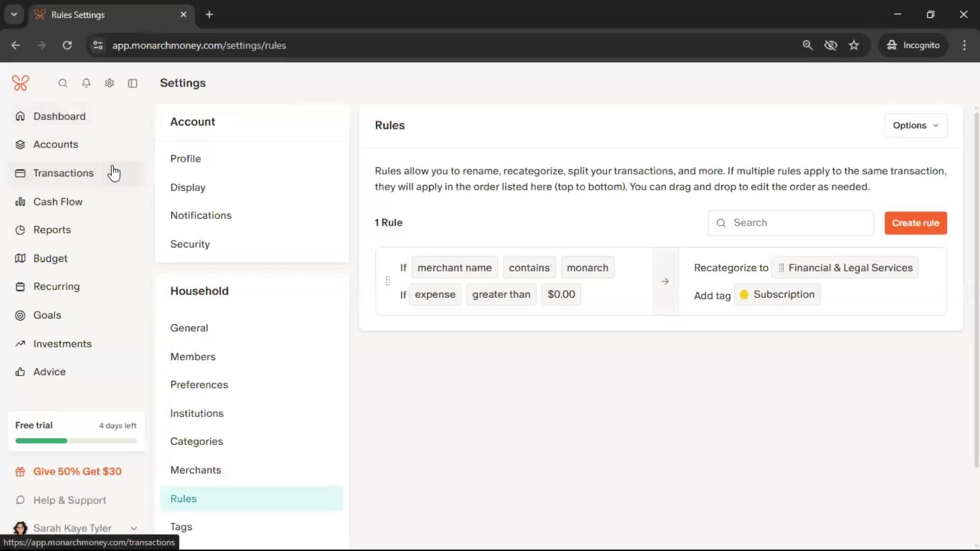Screen dimensions: 980x551
Task: Click the yellow Subscription tag swatch
Action: pos(744,294)
